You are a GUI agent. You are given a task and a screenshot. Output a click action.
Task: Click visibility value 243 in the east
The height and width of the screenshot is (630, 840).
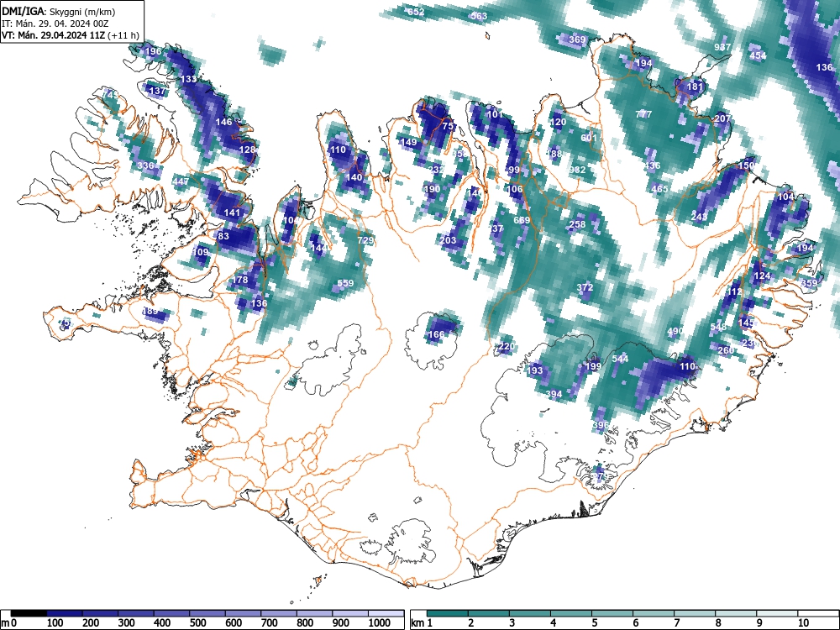699,217
